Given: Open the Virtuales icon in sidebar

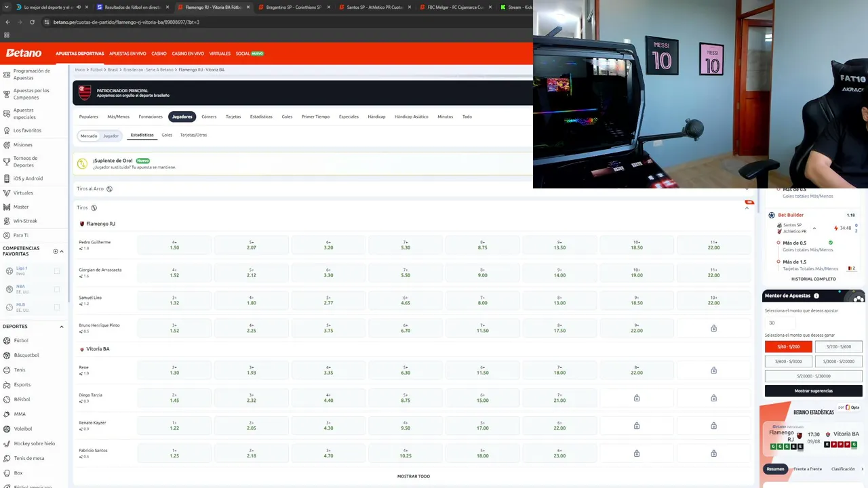Looking at the screenshot, I should pos(6,192).
